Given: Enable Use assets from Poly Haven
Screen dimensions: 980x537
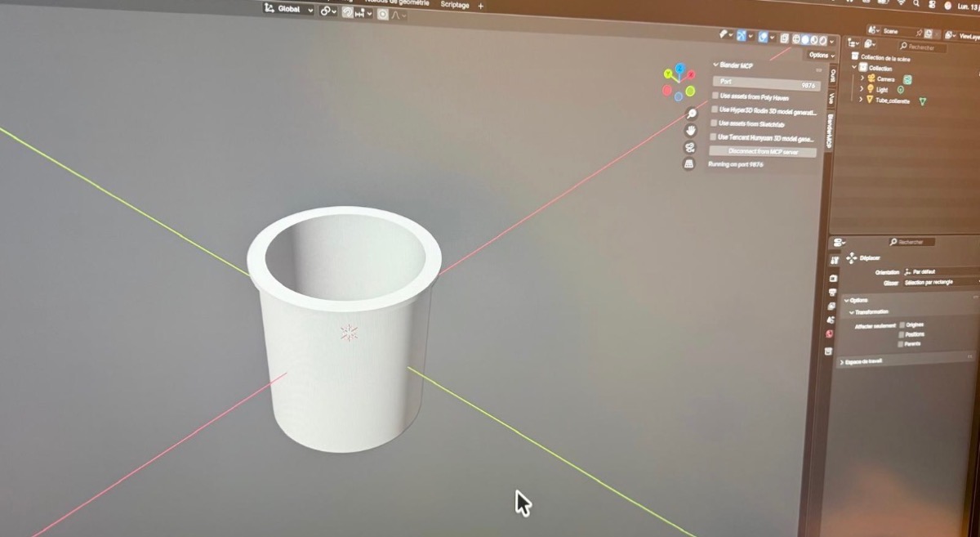Looking at the screenshot, I should (715, 96).
